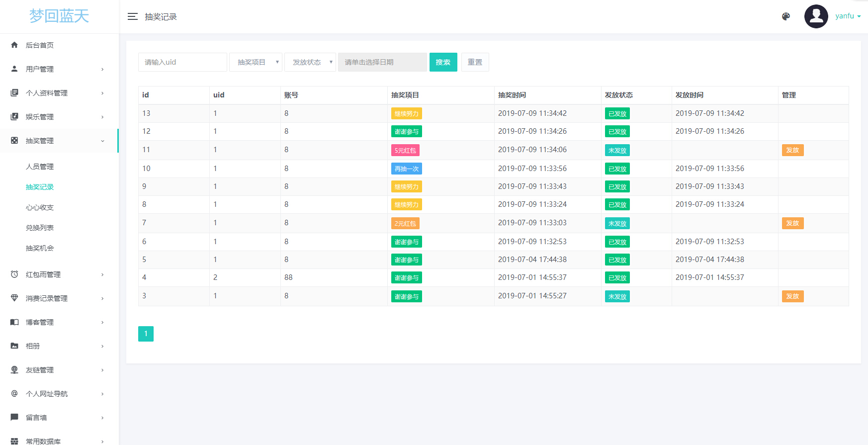The width and height of the screenshot is (868, 445).
Task: Select 人员管理 in the sidebar submenu
Action: point(40,167)
